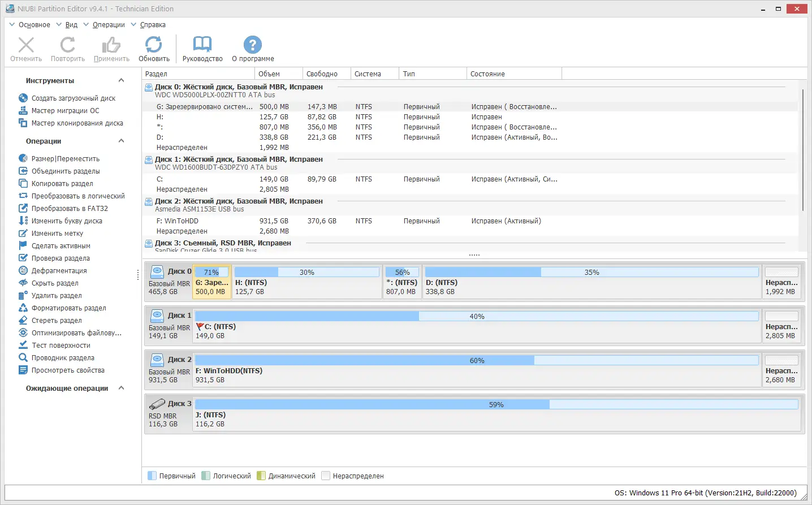Open О программе about icon
This screenshot has height=505, width=812.
[x=252, y=45]
